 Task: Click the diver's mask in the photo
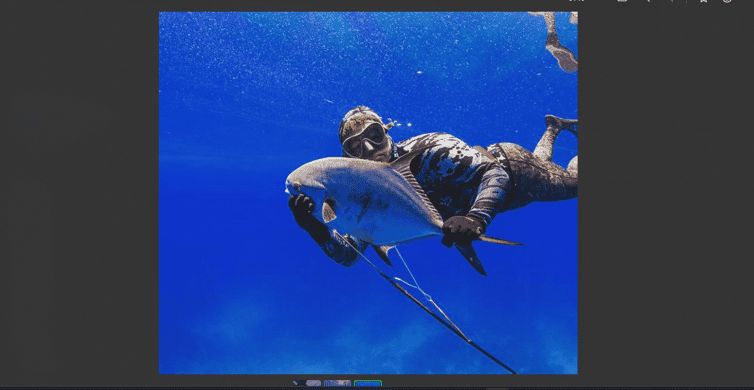[365, 139]
